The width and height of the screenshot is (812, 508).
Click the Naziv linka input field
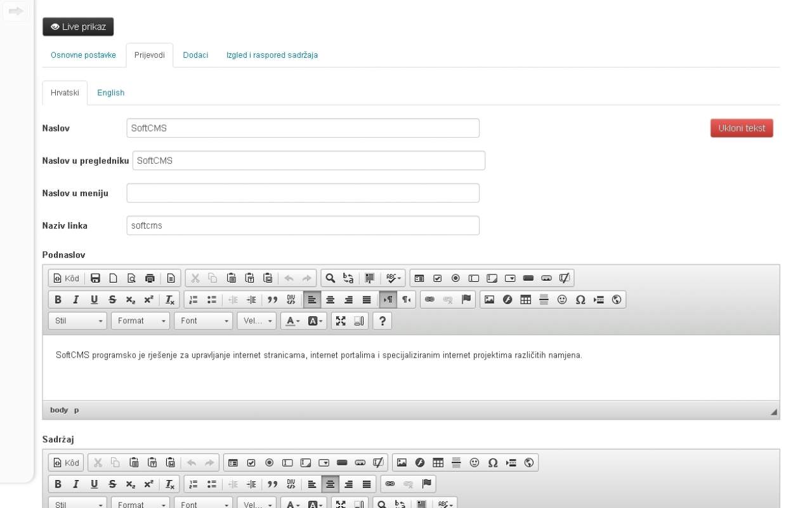[x=303, y=225]
